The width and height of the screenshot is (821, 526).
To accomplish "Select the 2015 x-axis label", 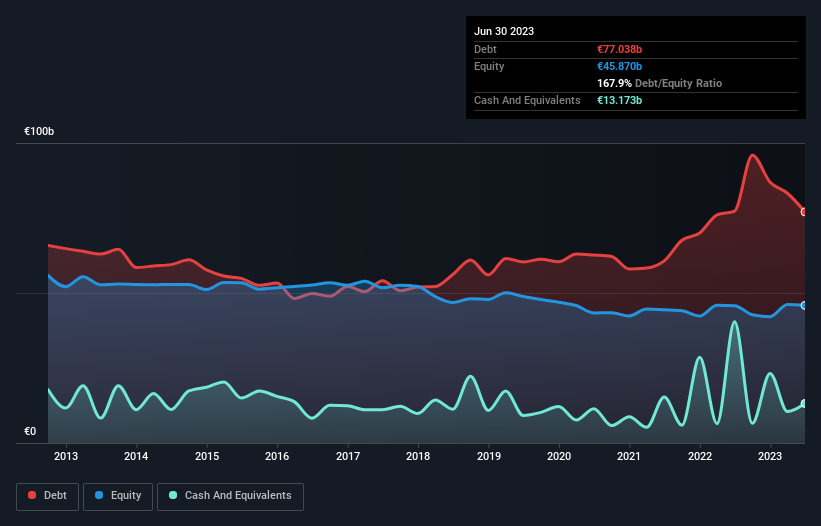I will click(207, 456).
